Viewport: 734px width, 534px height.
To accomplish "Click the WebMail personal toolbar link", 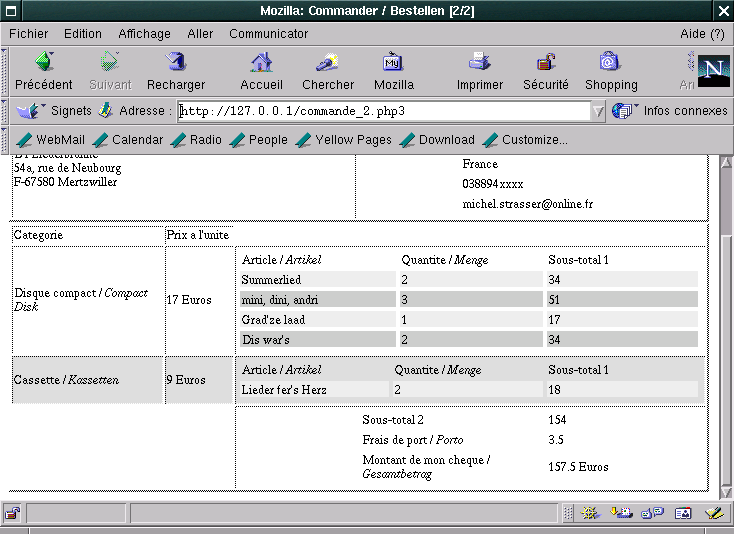I will [51, 140].
